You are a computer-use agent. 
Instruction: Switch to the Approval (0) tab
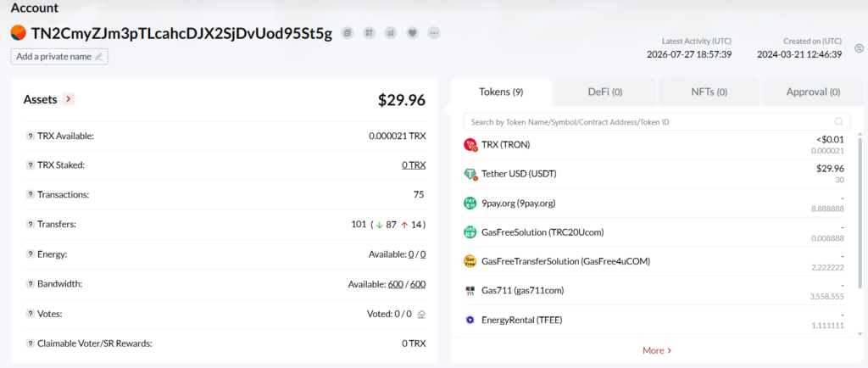813,92
